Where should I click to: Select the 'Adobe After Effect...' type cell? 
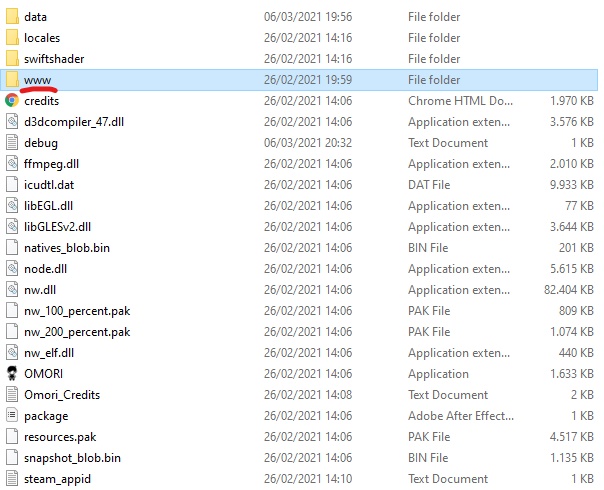pyautogui.click(x=461, y=416)
